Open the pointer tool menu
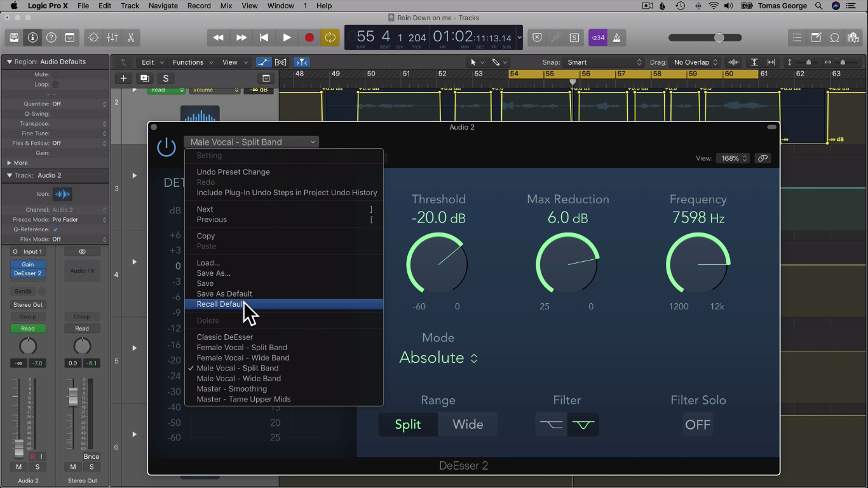 [477, 62]
